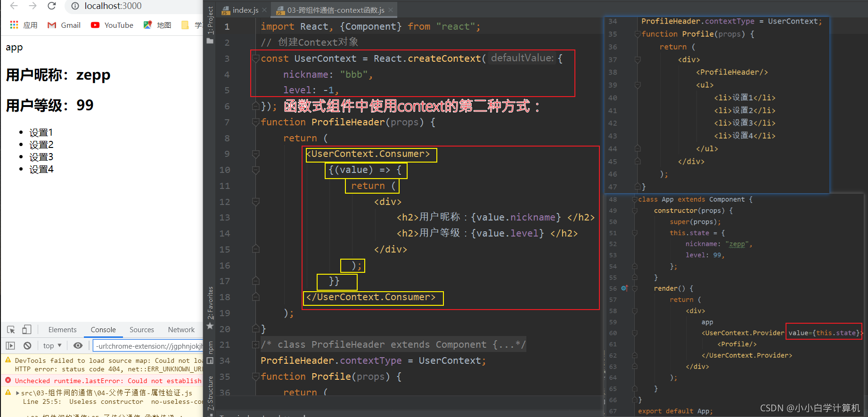868x417 pixels.
Task: Click the console filter input field
Action: pyautogui.click(x=148, y=346)
